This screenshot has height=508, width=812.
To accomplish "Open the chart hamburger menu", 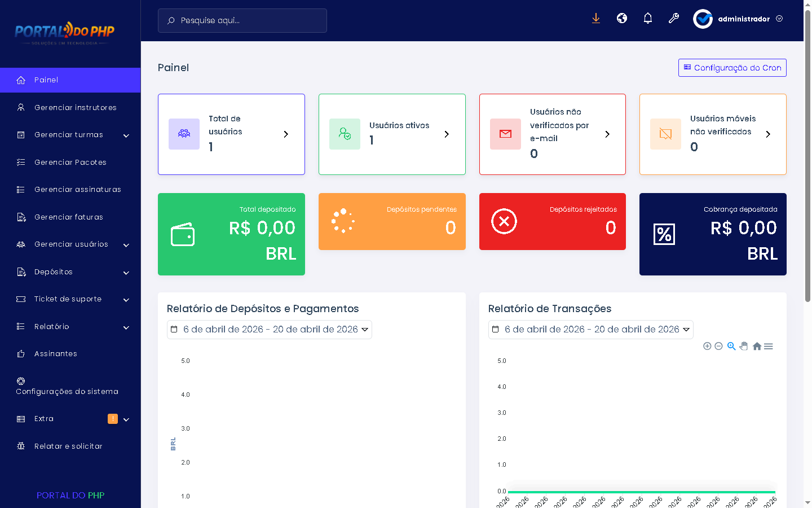I will [x=769, y=346].
